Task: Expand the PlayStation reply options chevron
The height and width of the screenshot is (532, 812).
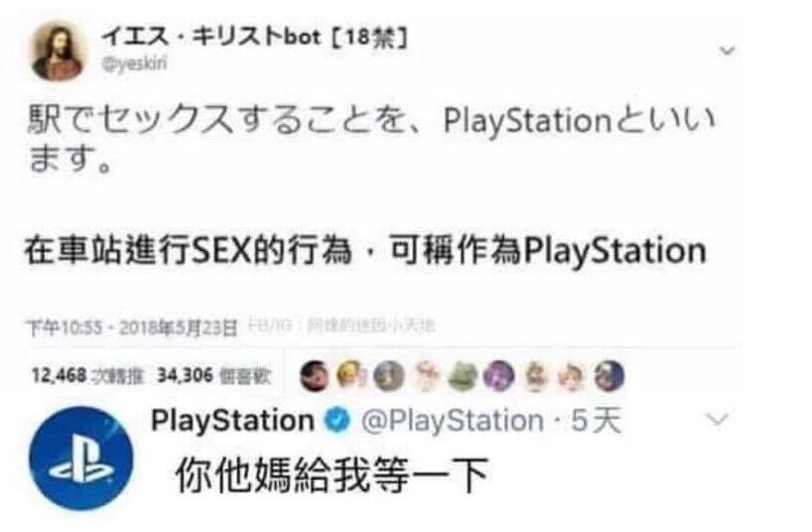Action: (718, 419)
